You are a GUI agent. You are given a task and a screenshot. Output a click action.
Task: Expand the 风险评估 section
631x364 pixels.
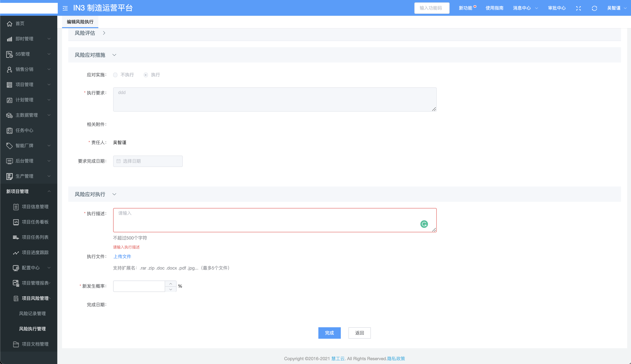point(104,33)
